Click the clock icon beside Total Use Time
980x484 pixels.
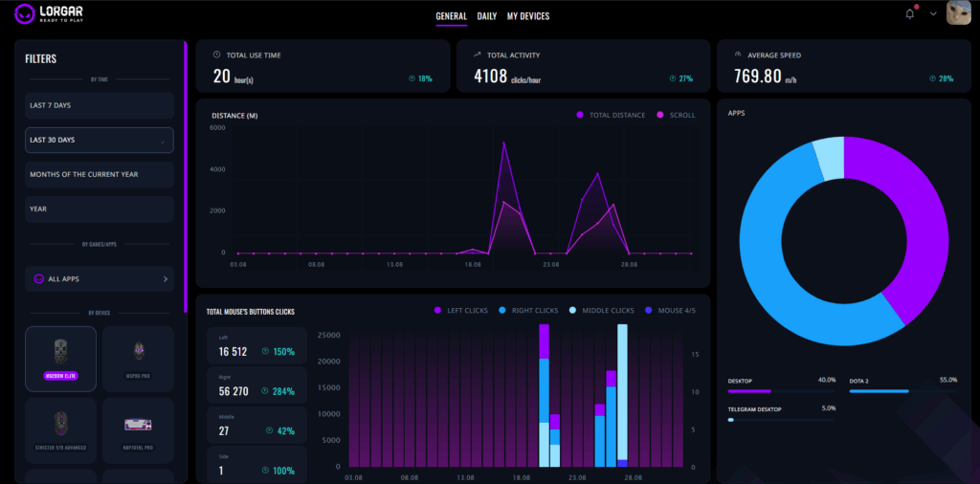(216, 55)
